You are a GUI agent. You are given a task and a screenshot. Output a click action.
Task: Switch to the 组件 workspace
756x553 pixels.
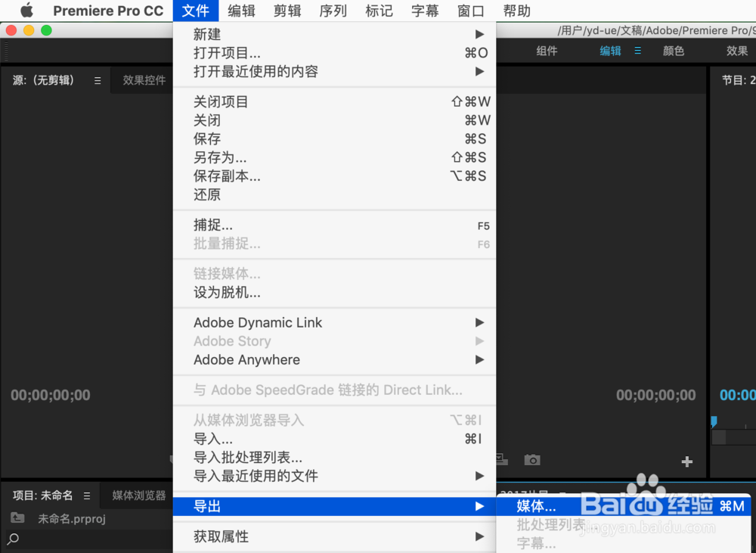547,51
